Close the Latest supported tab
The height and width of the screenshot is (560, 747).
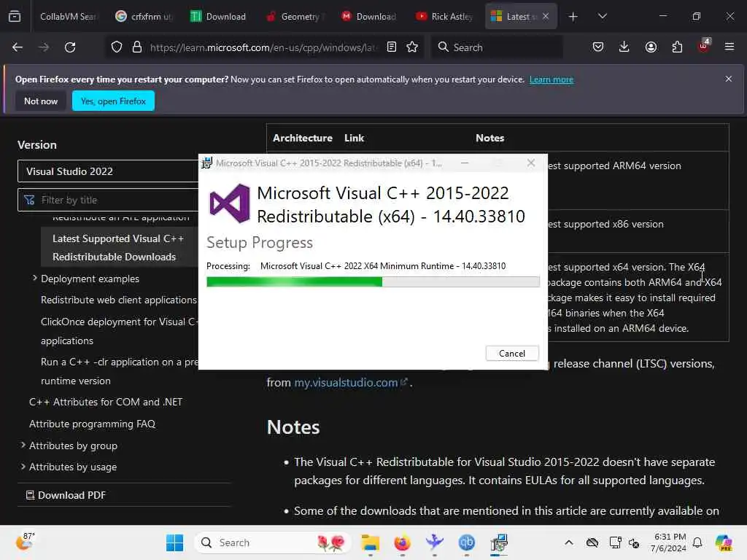[546, 17]
